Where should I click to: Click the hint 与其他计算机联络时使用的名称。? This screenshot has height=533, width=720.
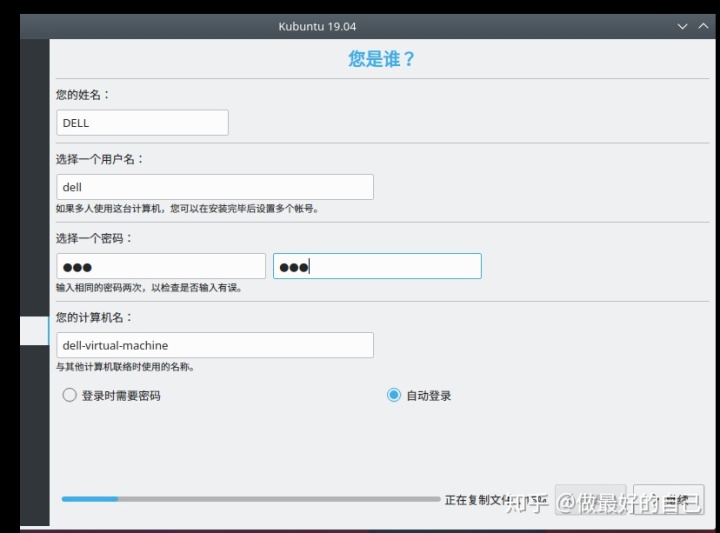[125, 366]
